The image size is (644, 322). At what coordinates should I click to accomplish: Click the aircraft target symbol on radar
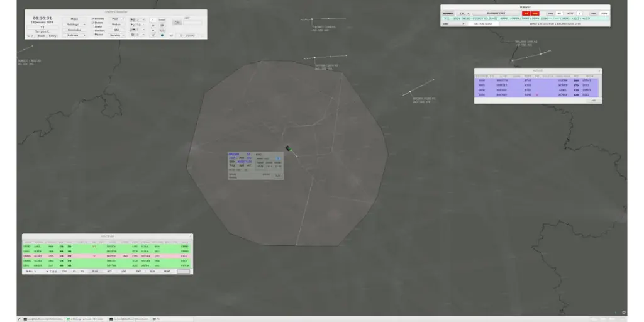[x=287, y=148]
